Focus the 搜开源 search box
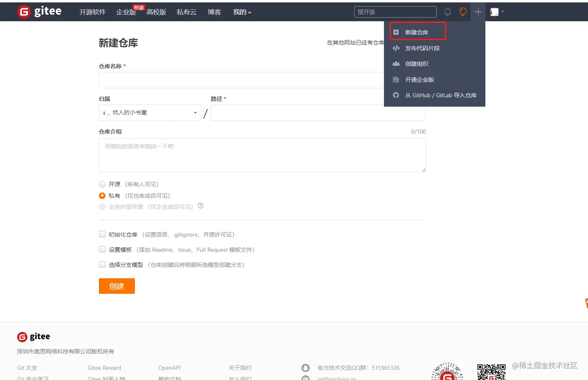Screen dimensions: 588x380 [395, 12]
